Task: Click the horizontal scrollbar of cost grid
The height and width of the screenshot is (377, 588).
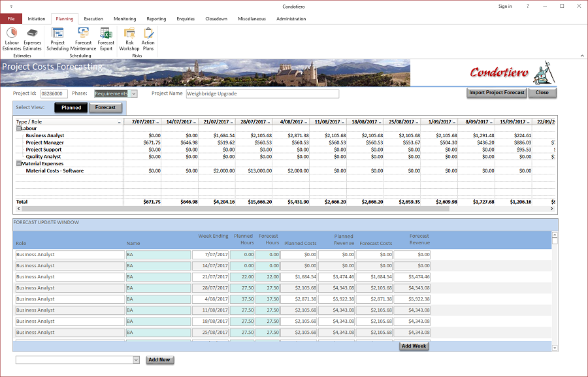Action: tap(285, 208)
